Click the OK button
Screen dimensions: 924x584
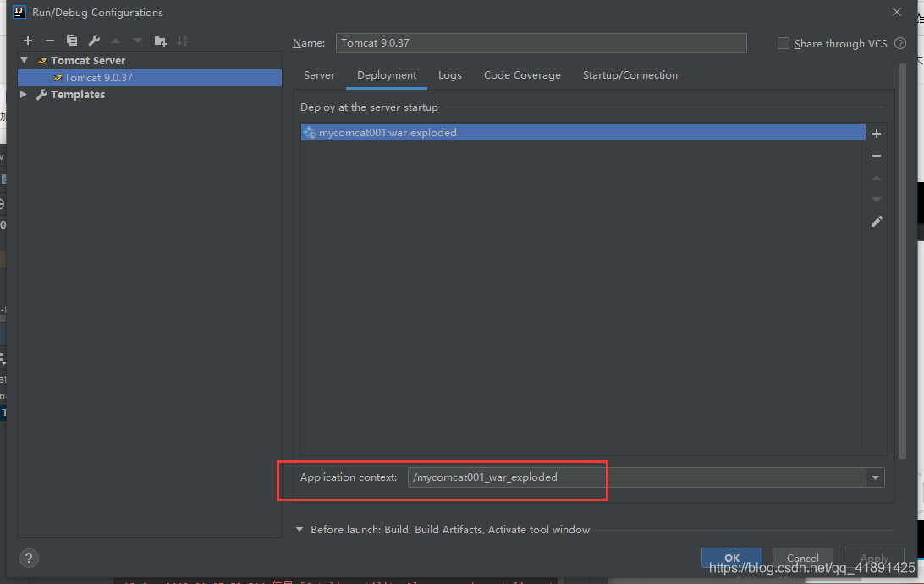pyautogui.click(x=732, y=558)
